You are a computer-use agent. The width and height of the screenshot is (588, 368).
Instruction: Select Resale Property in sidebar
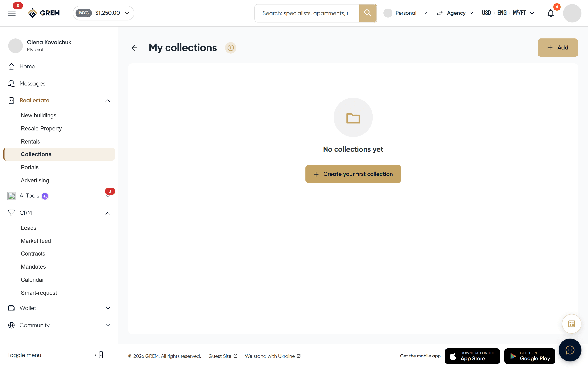(41, 129)
